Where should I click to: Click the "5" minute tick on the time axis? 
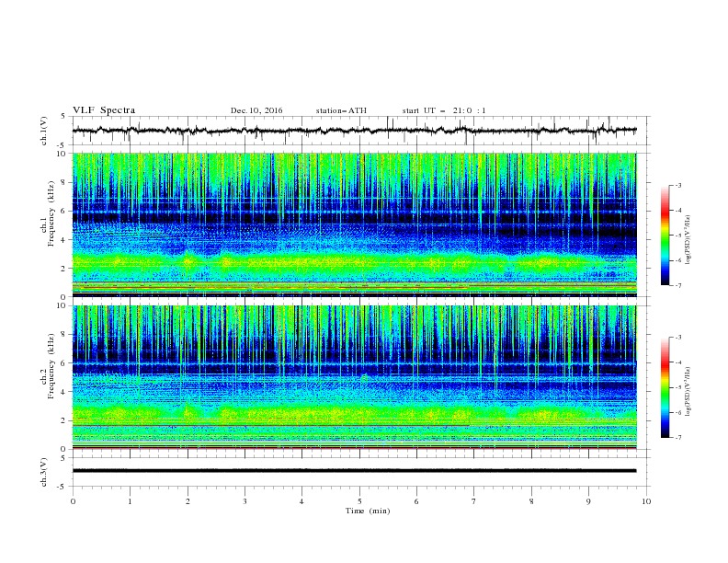(359, 501)
